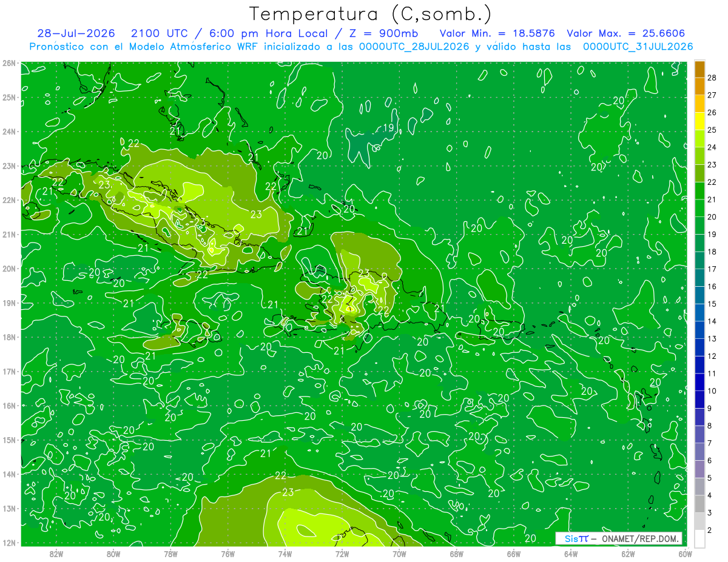Click the '21N' latitude axis label
This screenshot has height=562, width=728.
tap(8, 234)
